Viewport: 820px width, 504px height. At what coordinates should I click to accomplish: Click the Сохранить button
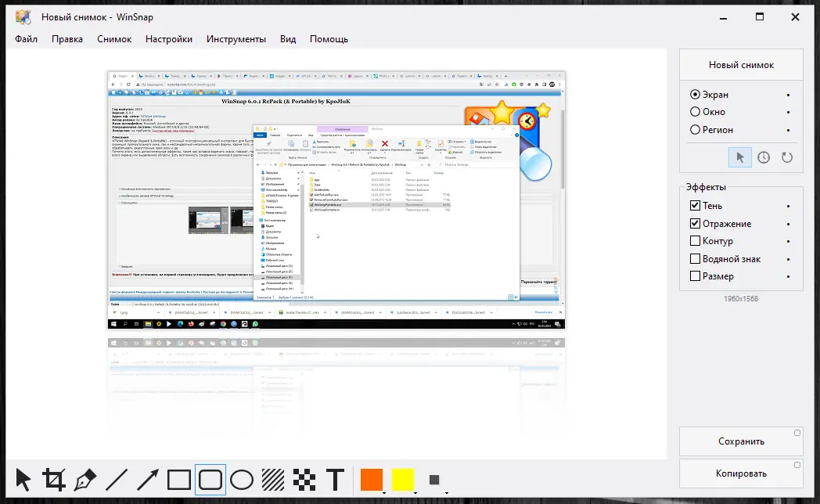point(741,441)
